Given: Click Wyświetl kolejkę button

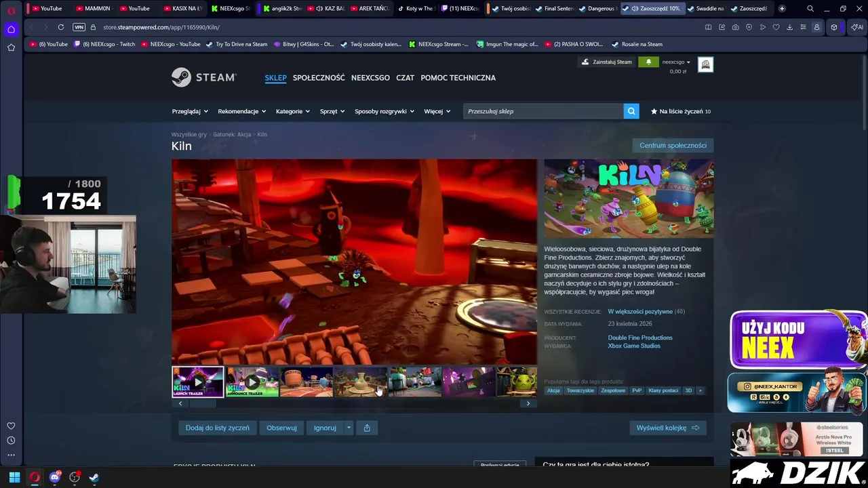Looking at the screenshot, I should (668, 428).
